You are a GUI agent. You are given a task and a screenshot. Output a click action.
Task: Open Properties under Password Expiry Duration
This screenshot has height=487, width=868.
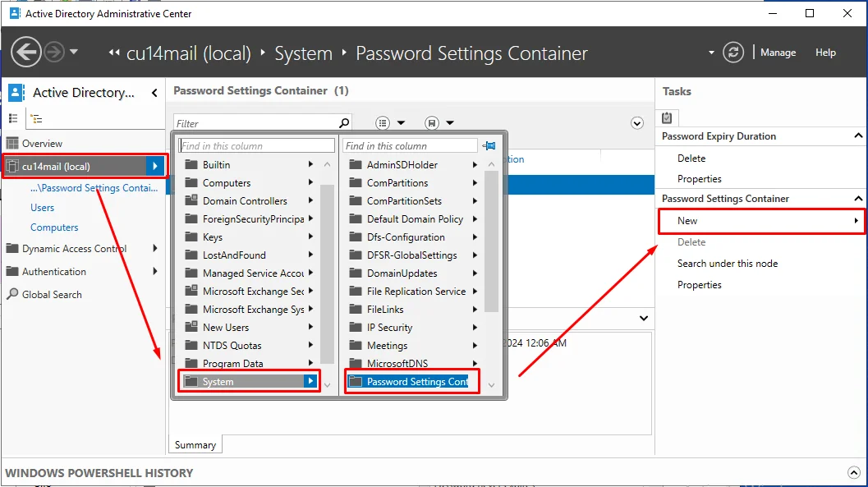click(x=699, y=179)
